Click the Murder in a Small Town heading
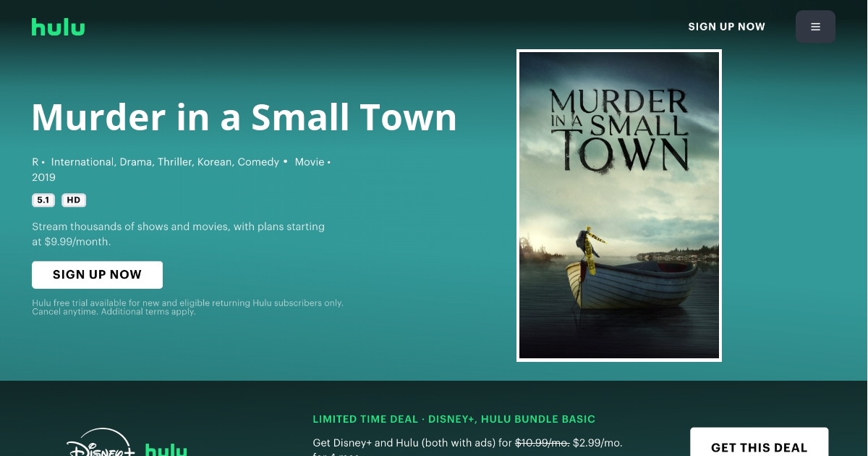 [244, 117]
